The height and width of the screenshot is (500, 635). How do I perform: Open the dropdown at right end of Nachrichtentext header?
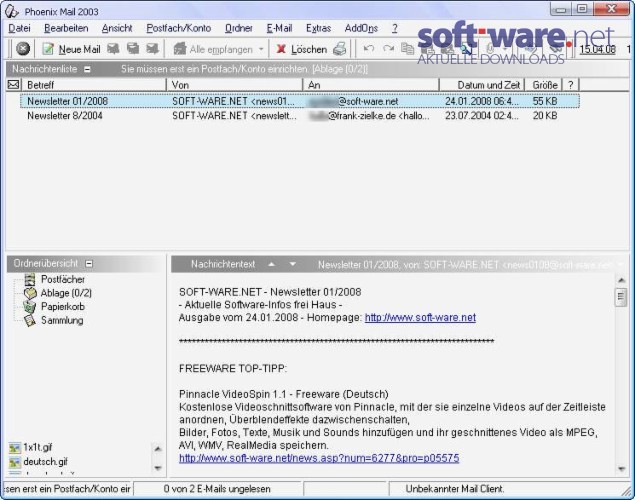click(621, 264)
